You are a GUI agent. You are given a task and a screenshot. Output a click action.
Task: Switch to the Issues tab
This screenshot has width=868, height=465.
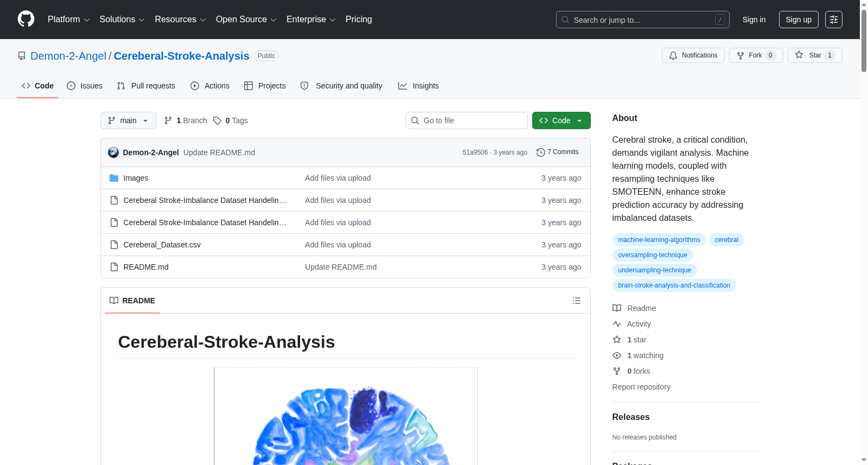pos(85,86)
